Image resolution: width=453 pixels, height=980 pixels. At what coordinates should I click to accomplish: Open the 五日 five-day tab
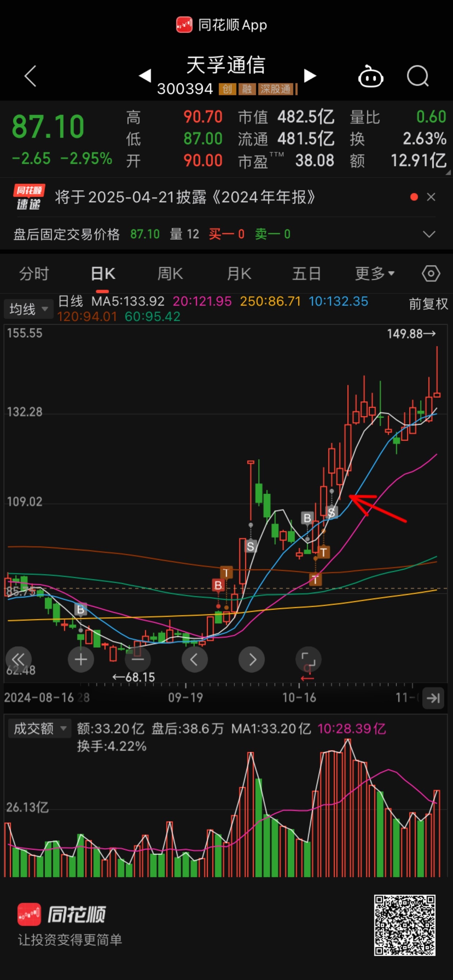306,273
